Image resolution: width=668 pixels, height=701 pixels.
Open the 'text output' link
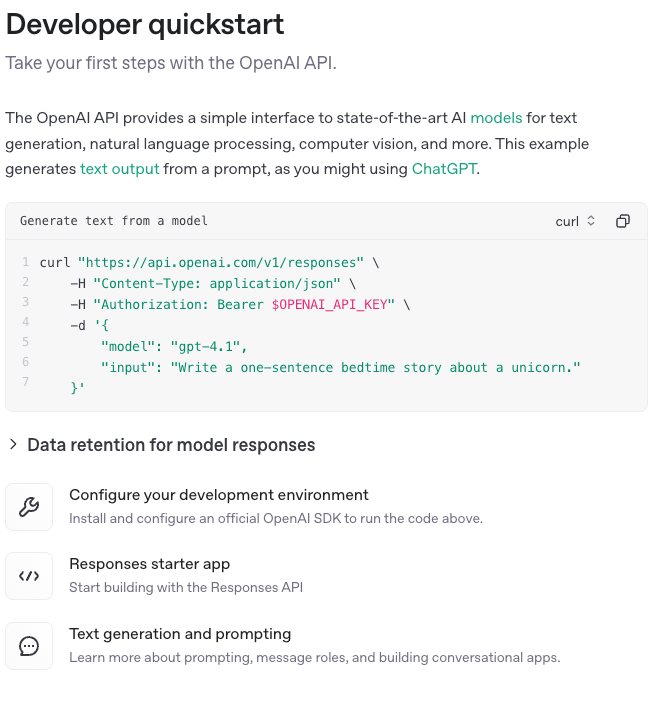pos(119,169)
